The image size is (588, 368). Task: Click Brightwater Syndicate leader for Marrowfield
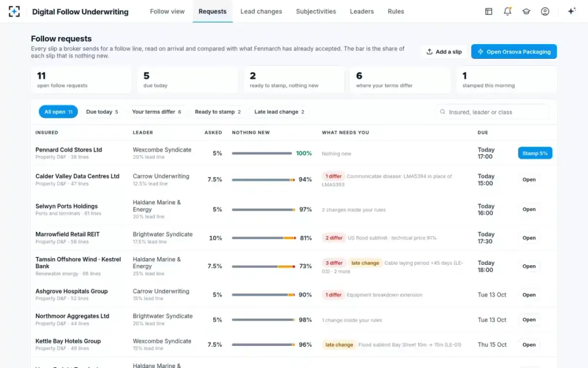(x=163, y=234)
